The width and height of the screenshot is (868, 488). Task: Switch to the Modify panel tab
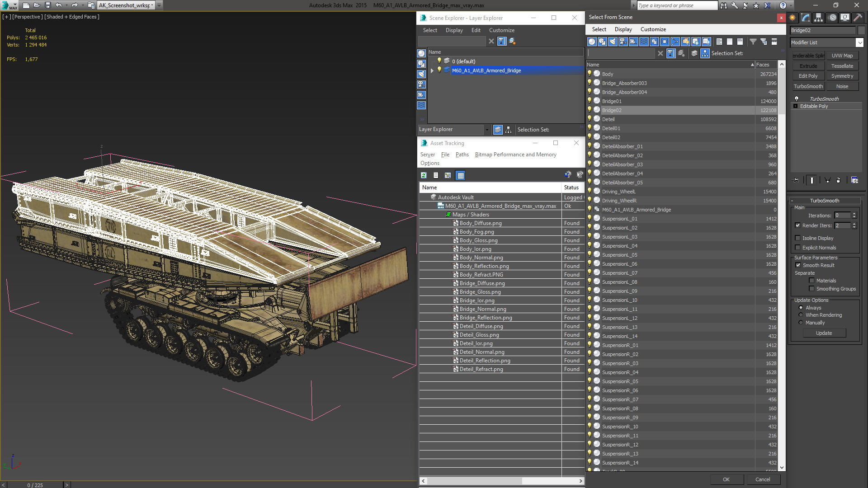[x=806, y=18]
